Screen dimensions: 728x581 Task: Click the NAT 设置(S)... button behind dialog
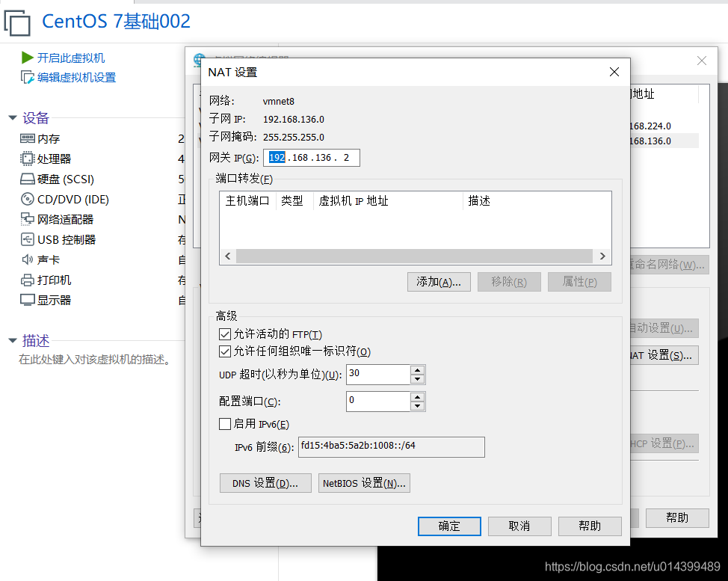(664, 355)
